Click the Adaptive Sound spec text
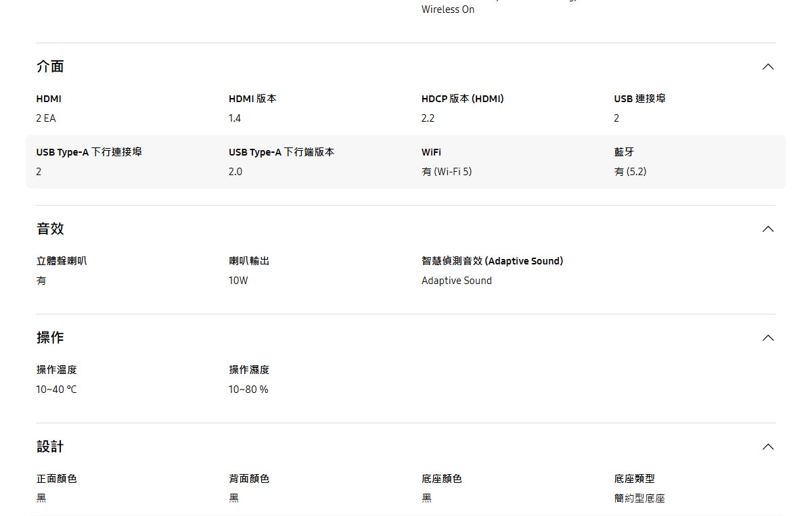 [456, 280]
